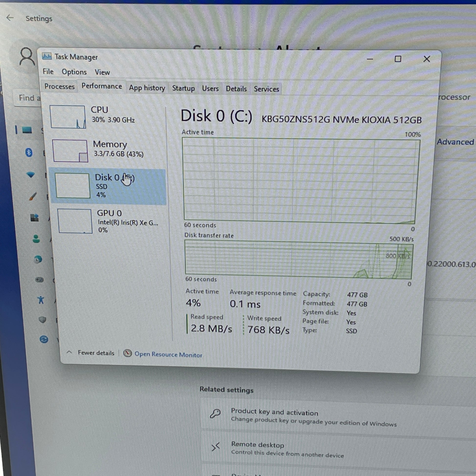This screenshot has height=476, width=476.
Task: Click the Bluetooth icon in Settings sidebar
Action: (x=29, y=152)
